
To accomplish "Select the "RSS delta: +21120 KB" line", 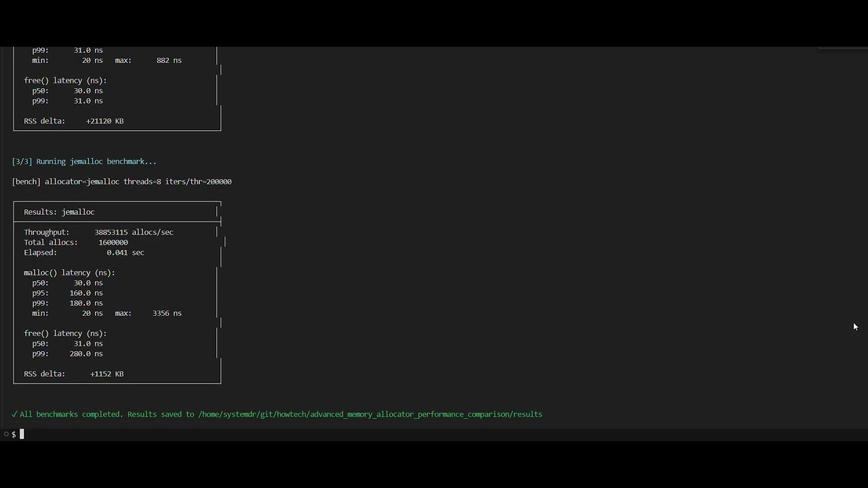I will click(74, 121).
